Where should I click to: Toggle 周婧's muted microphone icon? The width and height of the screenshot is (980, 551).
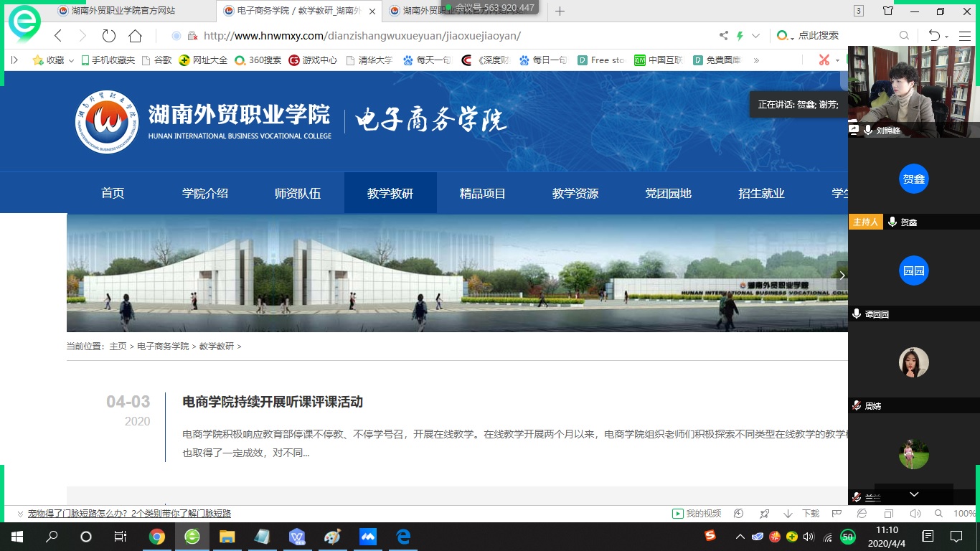coord(856,406)
